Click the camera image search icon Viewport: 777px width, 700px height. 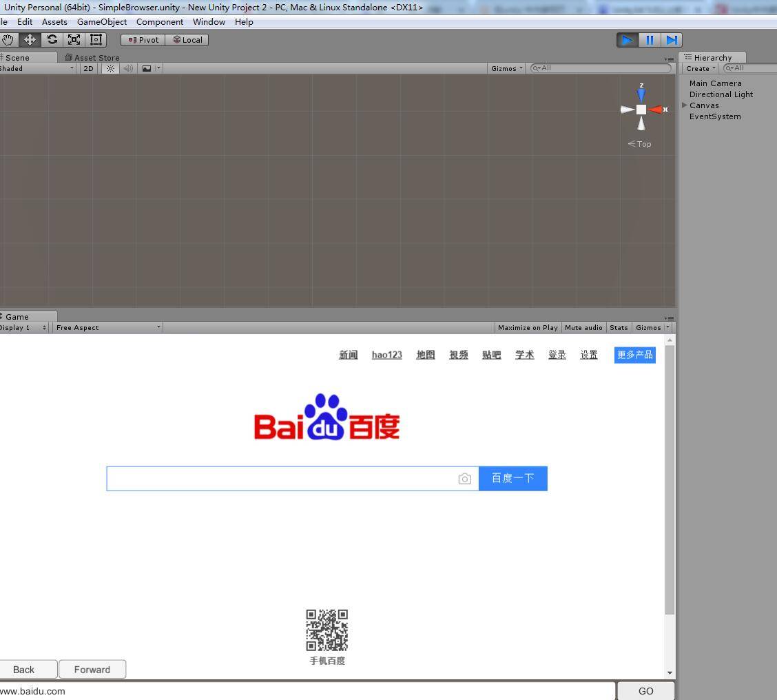click(465, 478)
